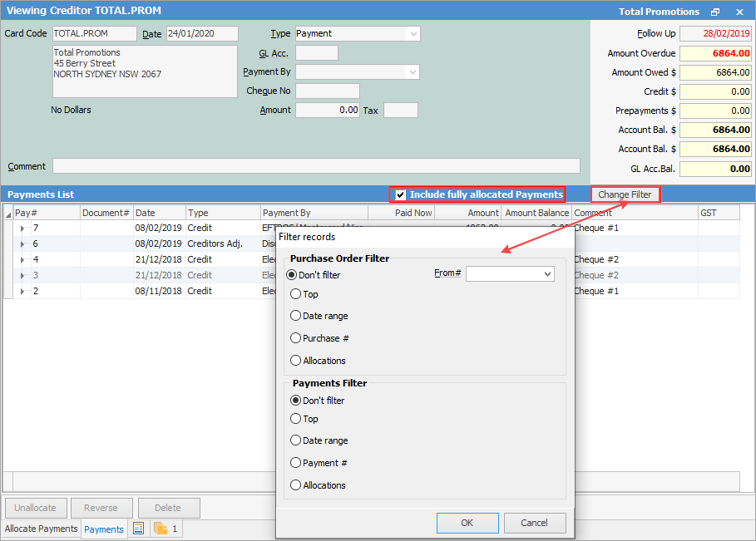Open the documents folder icon tab

coord(161,529)
